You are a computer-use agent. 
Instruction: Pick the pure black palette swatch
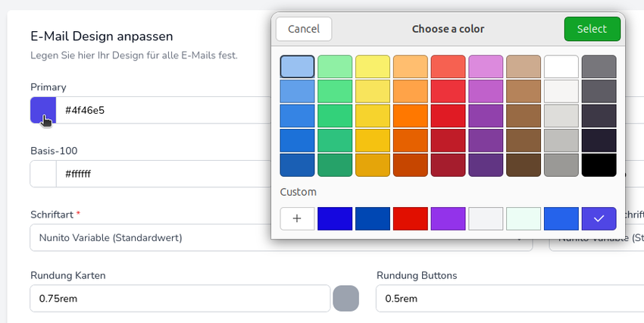click(x=599, y=165)
